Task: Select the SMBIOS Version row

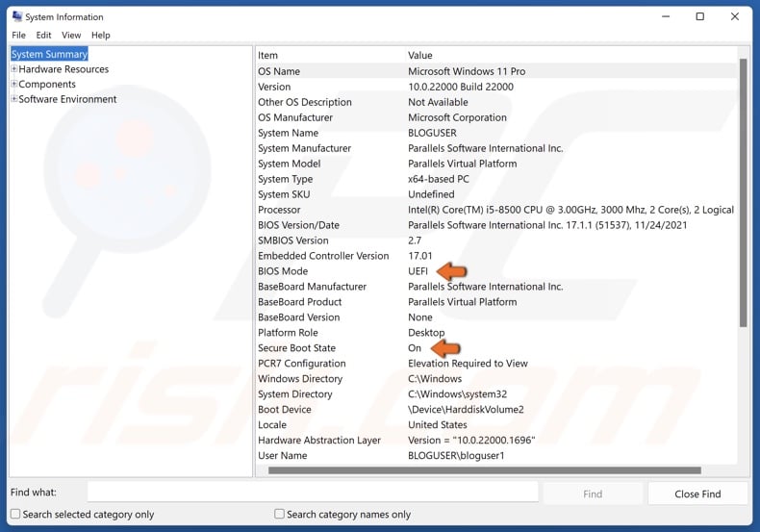Action: [x=496, y=241]
